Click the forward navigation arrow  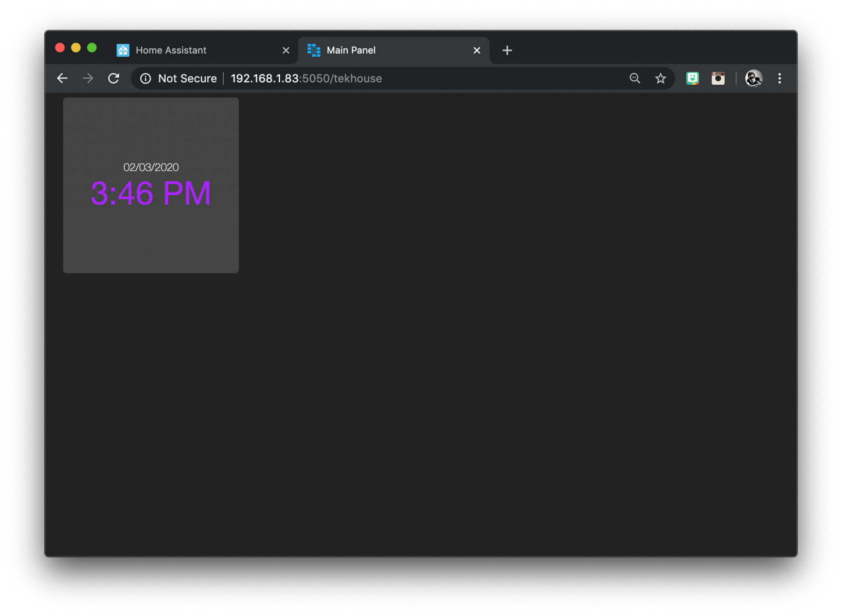pos(88,78)
